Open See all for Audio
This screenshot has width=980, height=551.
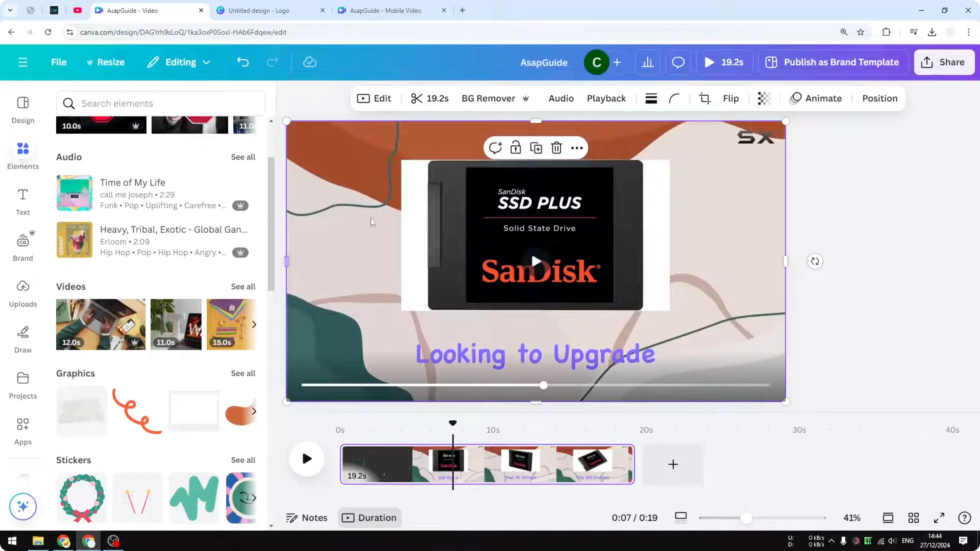pos(242,157)
